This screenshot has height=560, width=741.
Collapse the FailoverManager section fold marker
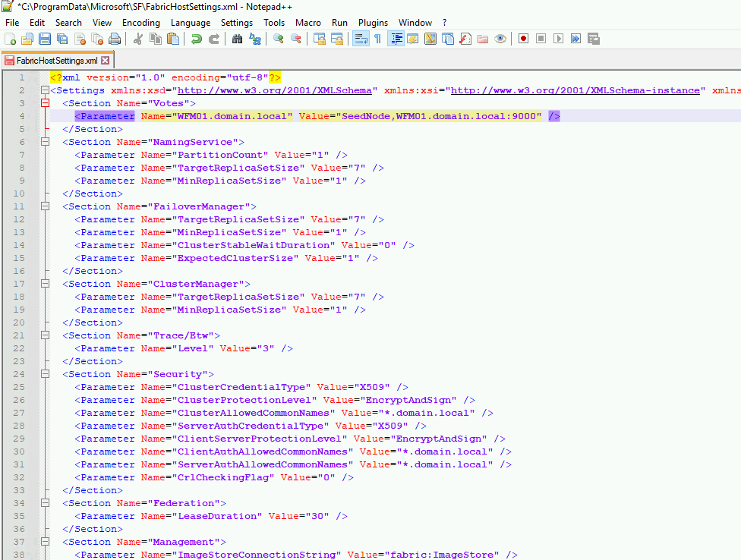click(45, 206)
